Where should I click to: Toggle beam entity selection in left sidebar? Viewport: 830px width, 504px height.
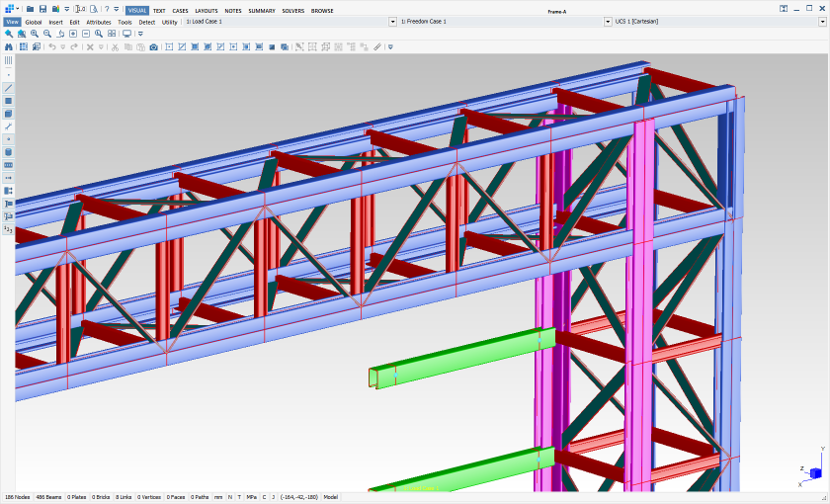9,88
